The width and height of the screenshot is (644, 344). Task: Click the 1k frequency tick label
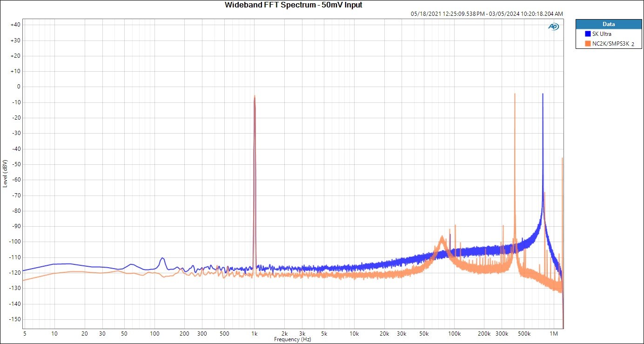pyautogui.click(x=255, y=334)
